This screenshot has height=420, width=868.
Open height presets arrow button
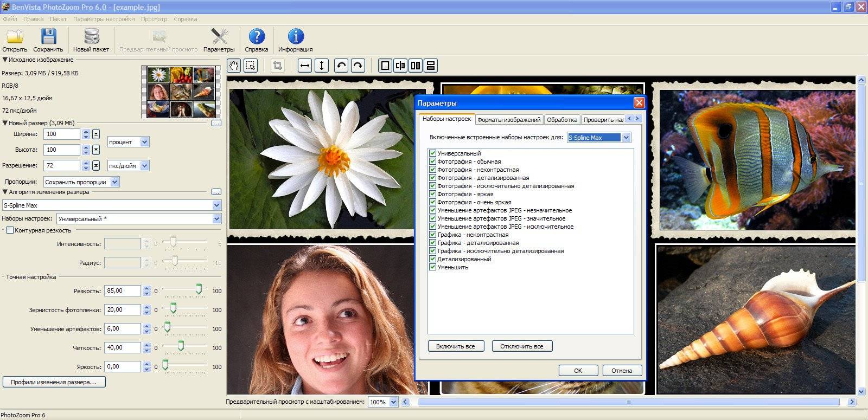pyautogui.click(x=96, y=150)
